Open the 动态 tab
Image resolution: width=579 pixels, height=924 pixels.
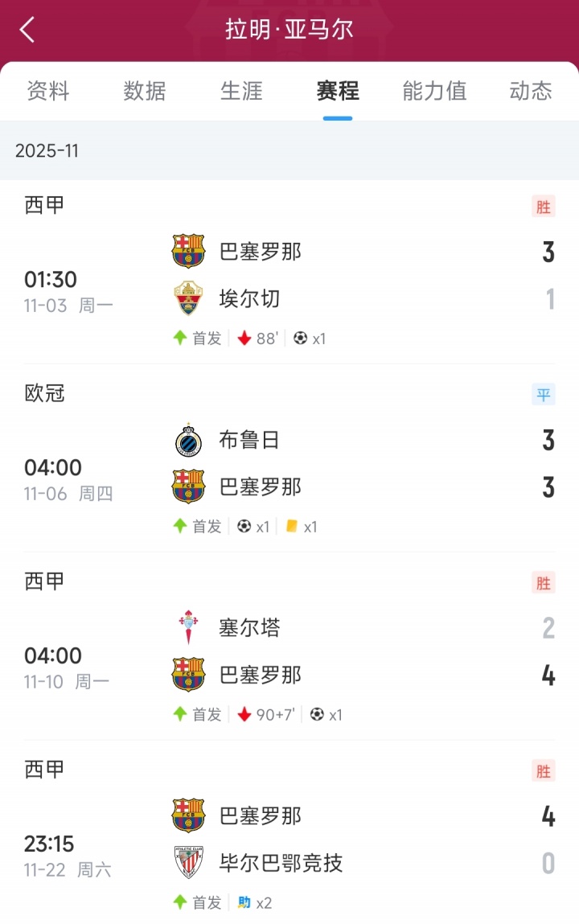coord(531,91)
